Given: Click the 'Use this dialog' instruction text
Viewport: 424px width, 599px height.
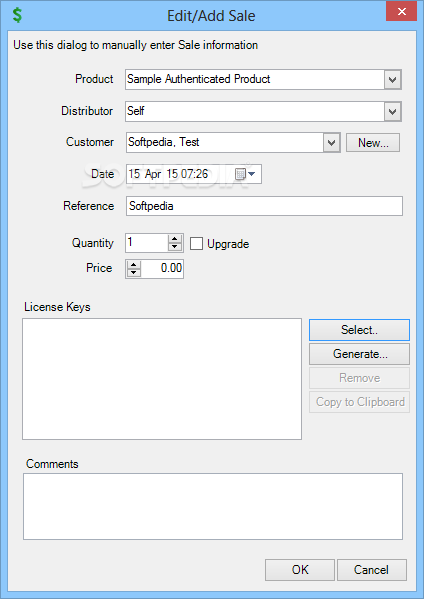Looking at the screenshot, I should (136, 45).
